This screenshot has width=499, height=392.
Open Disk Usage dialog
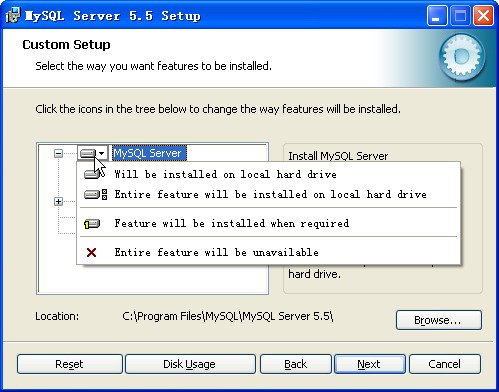pos(190,364)
